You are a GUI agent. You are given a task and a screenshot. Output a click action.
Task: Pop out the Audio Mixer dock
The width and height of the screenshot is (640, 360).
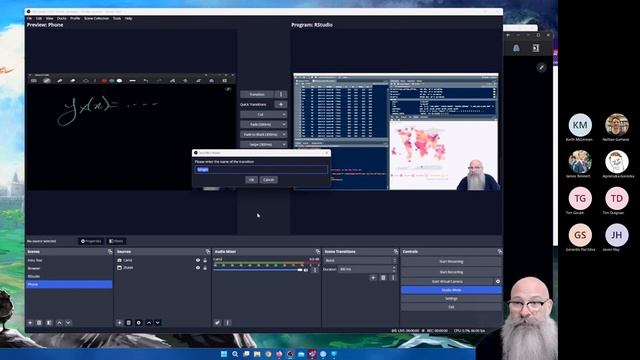[318, 252]
